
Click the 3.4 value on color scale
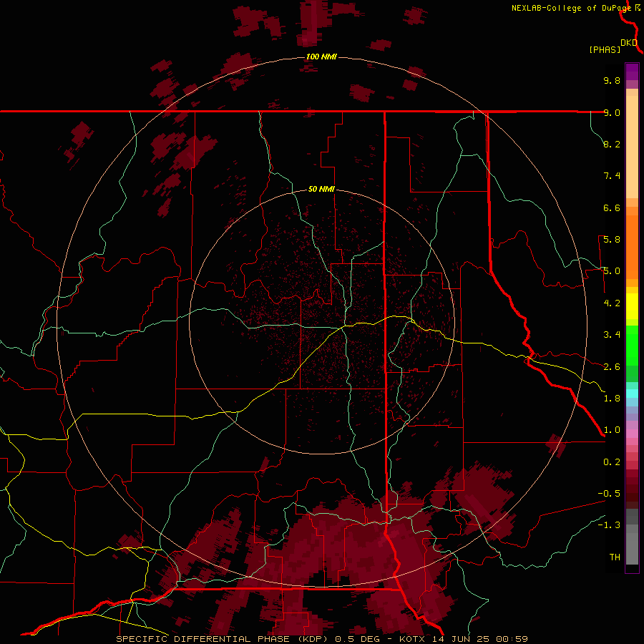(x=612, y=335)
